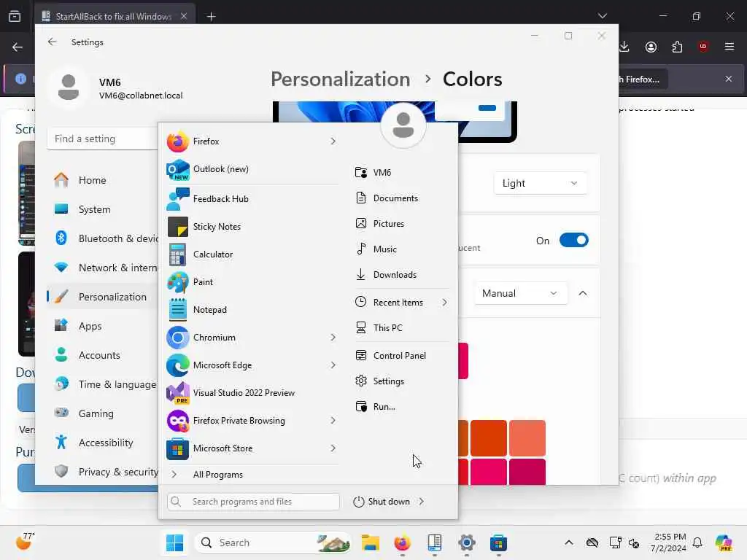Screen dimensions: 747x560
Task: Open uBlock Origin extension icon
Action: pyautogui.click(x=703, y=47)
